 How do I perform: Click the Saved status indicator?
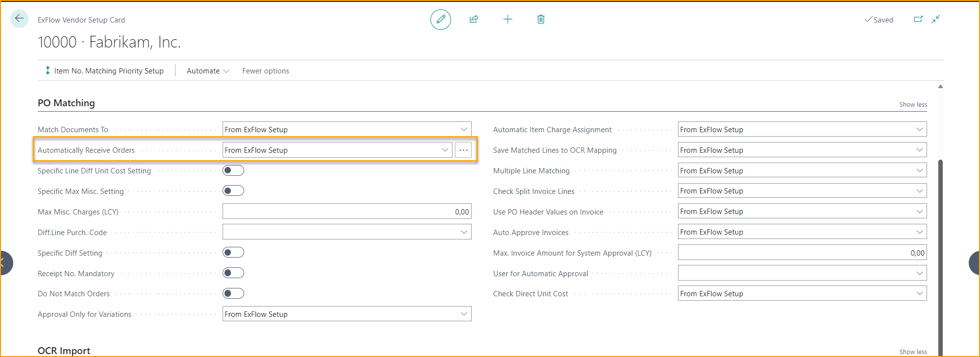(x=879, y=20)
